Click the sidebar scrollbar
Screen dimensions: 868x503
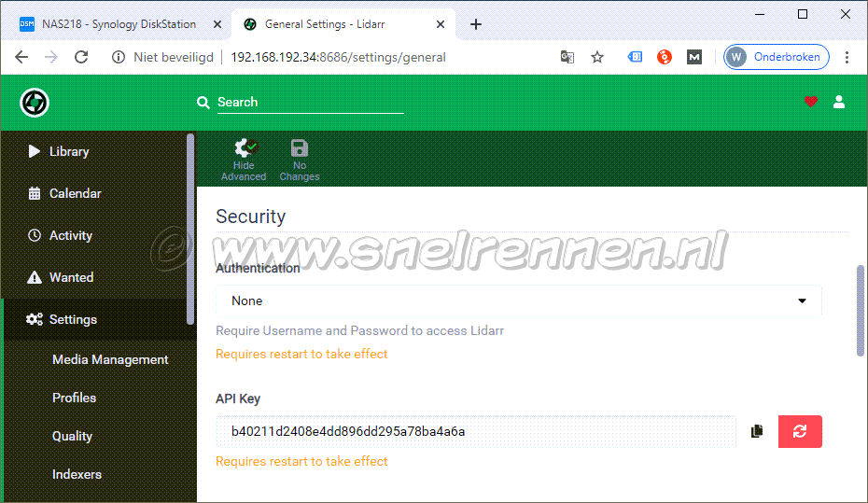coord(190,229)
